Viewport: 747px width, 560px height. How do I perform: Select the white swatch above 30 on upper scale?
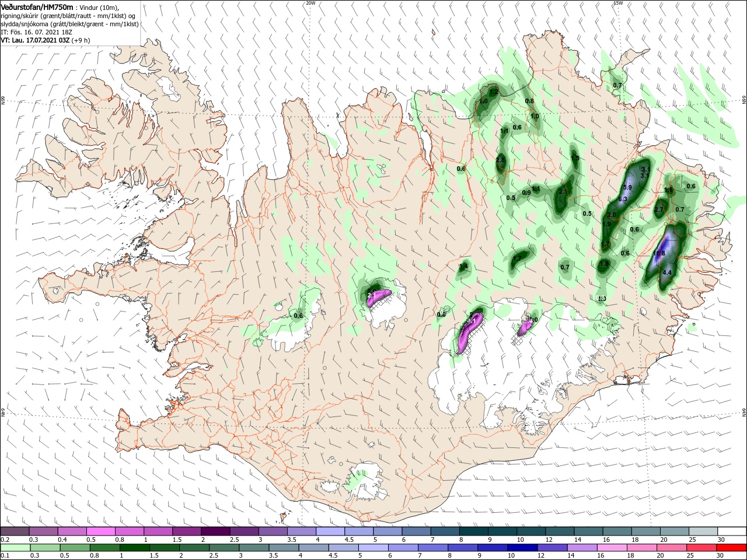731,531
